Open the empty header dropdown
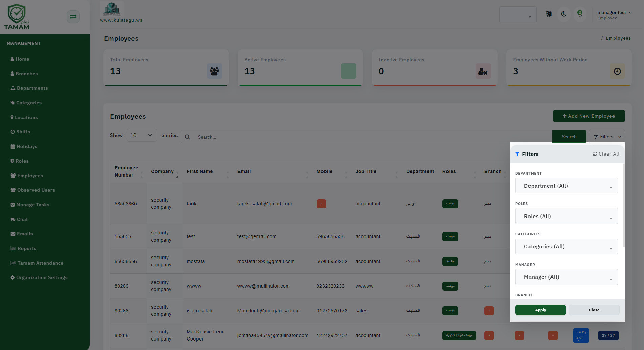644x350 pixels. coord(518,15)
